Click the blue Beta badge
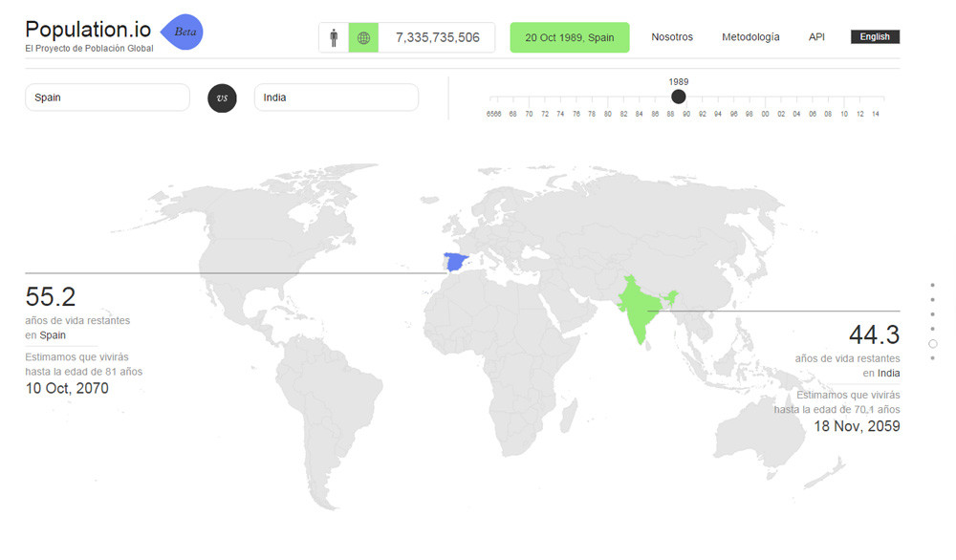The width and height of the screenshot is (956, 560). pos(182,32)
